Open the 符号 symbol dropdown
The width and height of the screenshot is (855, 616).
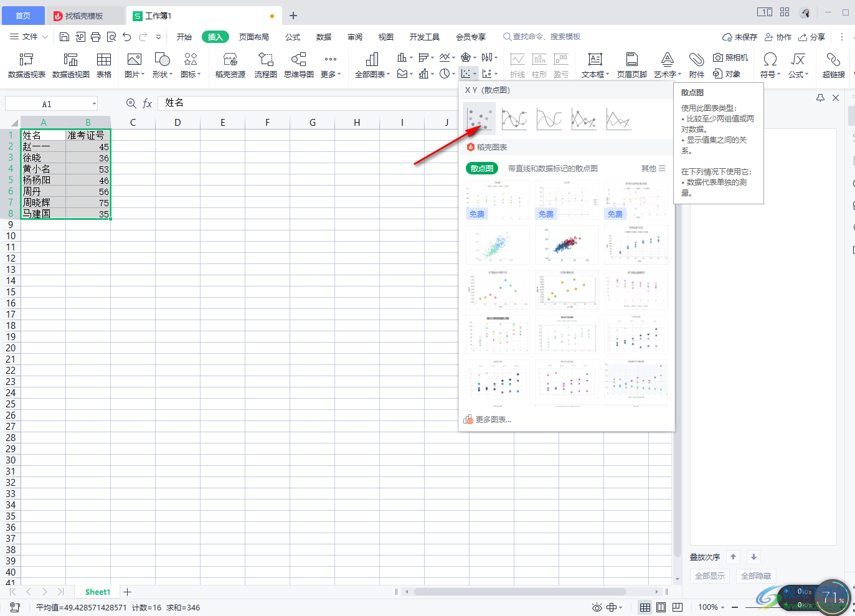[770, 65]
